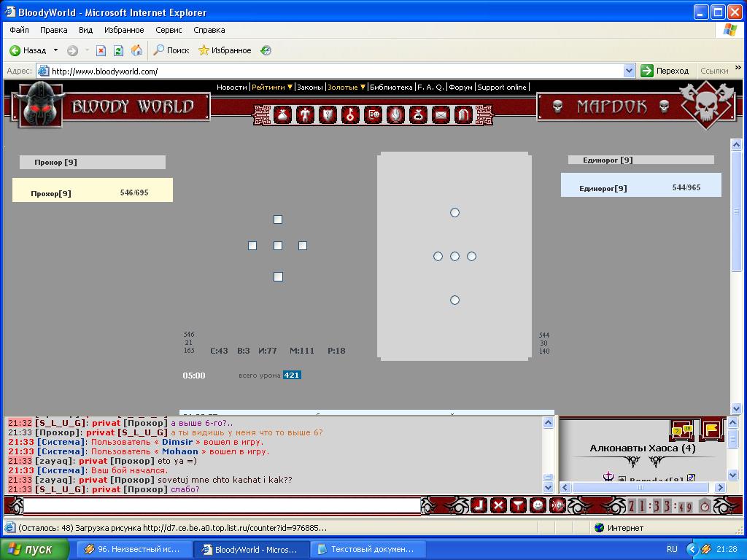The image size is (747, 560).
Task: Open the Поиск search toolbar button
Action: pos(171,50)
